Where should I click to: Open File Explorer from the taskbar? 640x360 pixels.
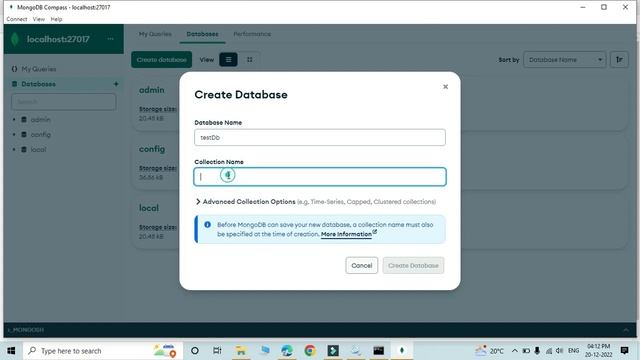pyautogui.click(x=241, y=351)
